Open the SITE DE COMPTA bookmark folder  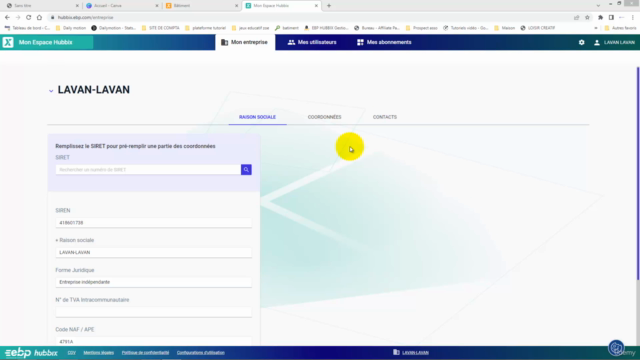160,28
